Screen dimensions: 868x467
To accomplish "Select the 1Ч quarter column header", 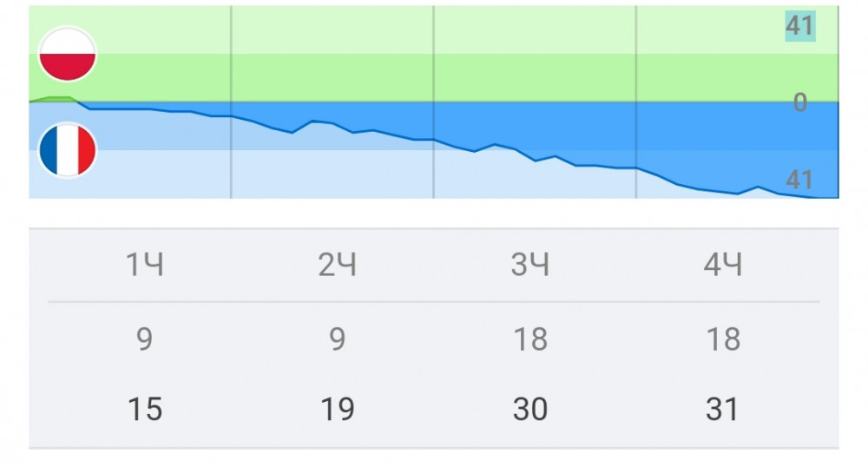I will 145,266.
